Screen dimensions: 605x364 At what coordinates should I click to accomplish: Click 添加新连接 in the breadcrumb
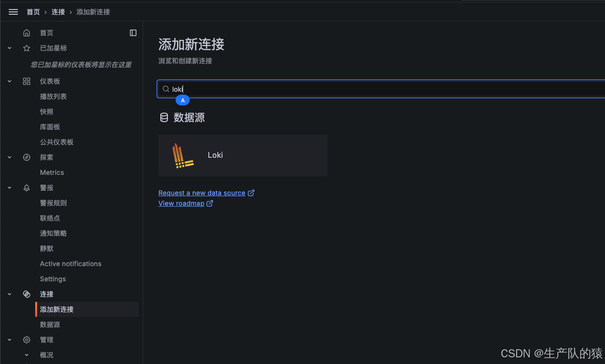pyautogui.click(x=93, y=12)
